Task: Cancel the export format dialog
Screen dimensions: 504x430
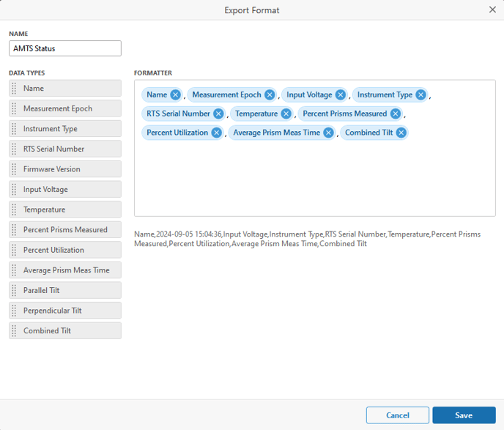Action: tap(397, 415)
